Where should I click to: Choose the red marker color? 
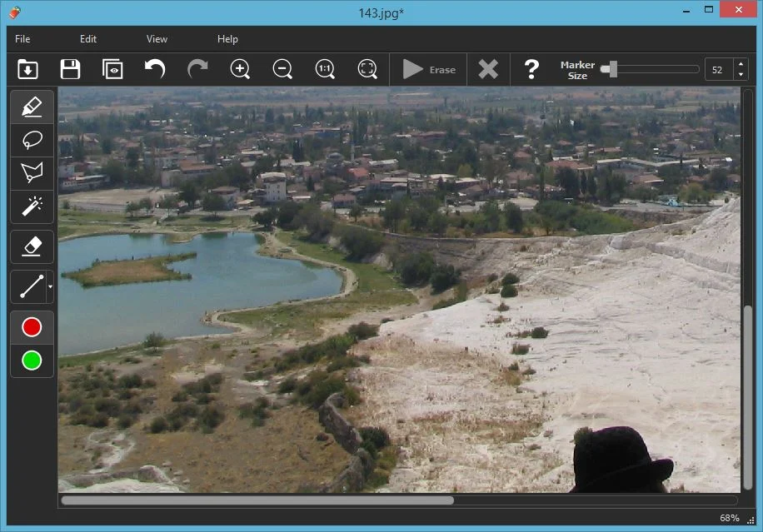[x=32, y=327]
